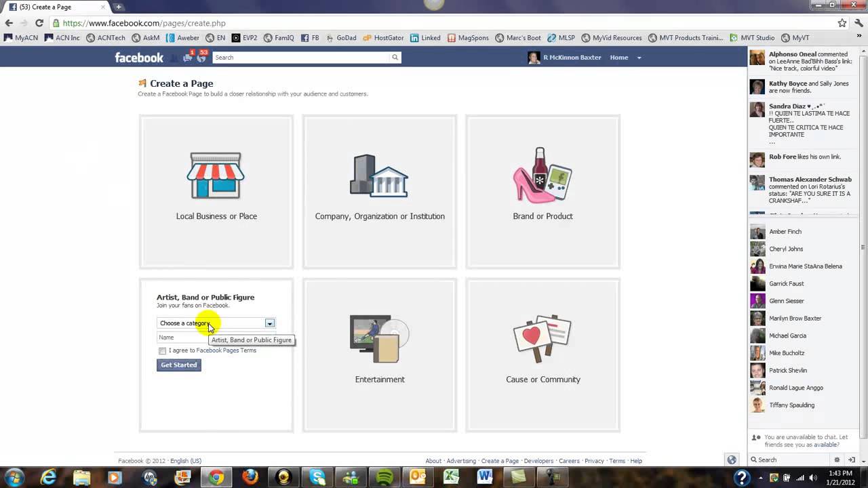Click the magnifier icon in Facebook search
This screenshot has width=868, height=488.
click(x=395, y=58)
